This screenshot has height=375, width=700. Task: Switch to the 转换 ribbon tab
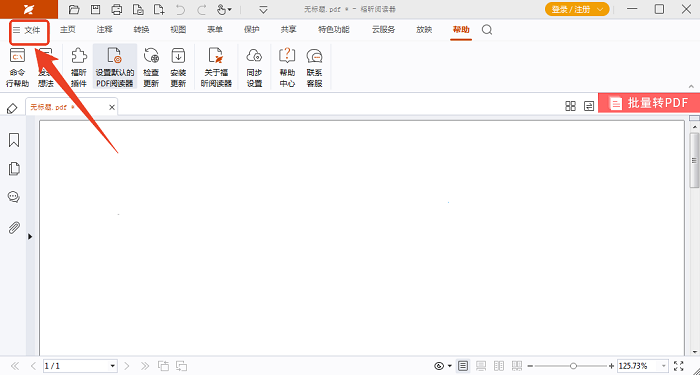point(141,30)
